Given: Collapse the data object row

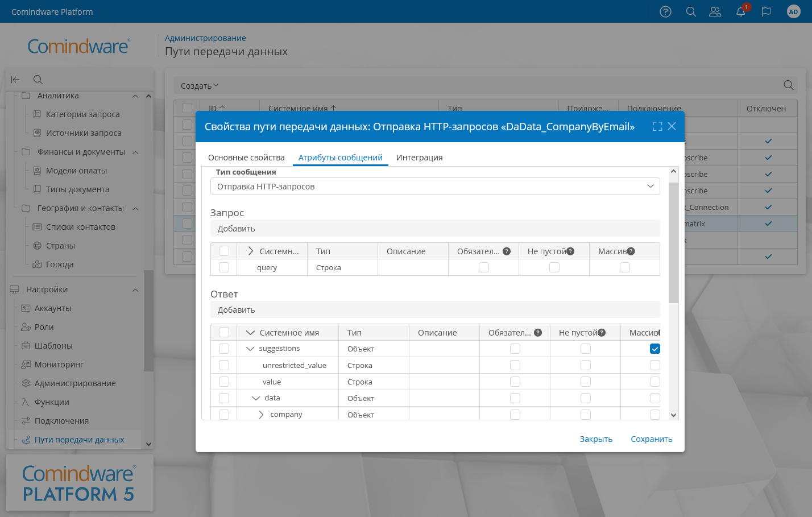Looking at the screenshot, I should point(256,398).
